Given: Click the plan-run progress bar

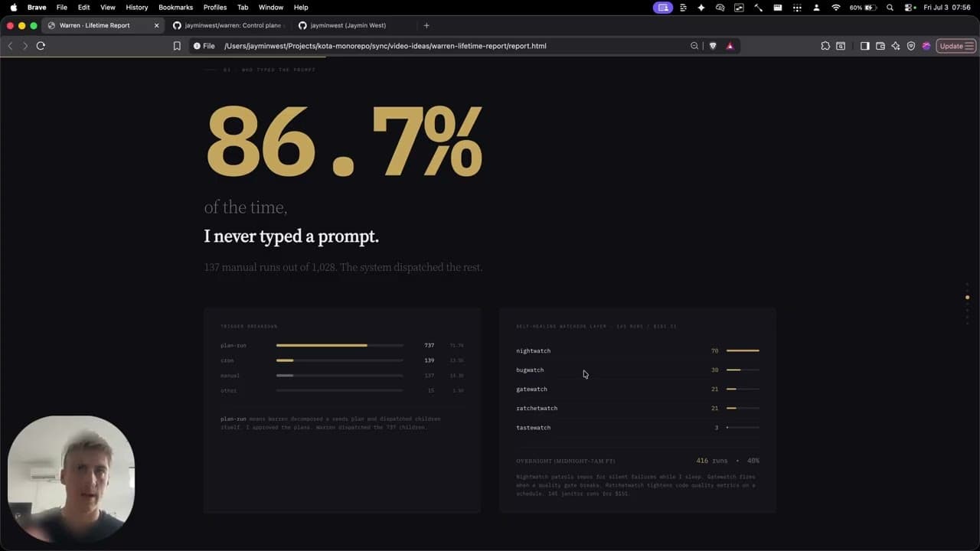Looking at the screenshot, I should [339, 345].
